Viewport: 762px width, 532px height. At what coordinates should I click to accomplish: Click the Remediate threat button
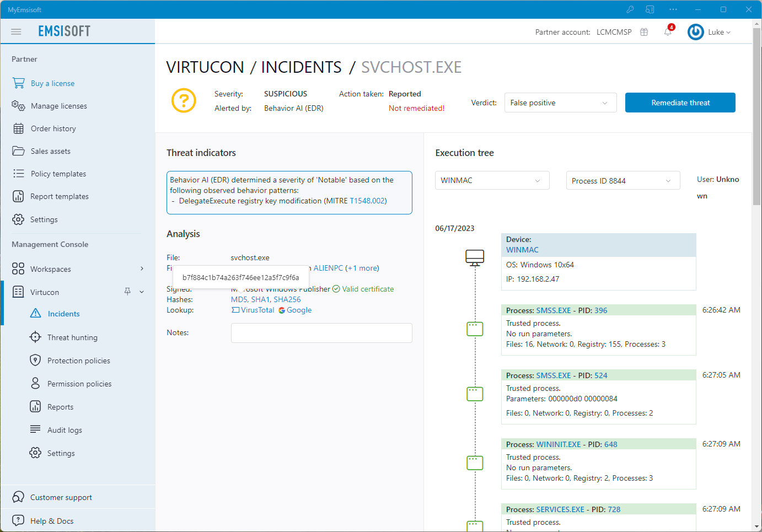click(x=680, y=103)
